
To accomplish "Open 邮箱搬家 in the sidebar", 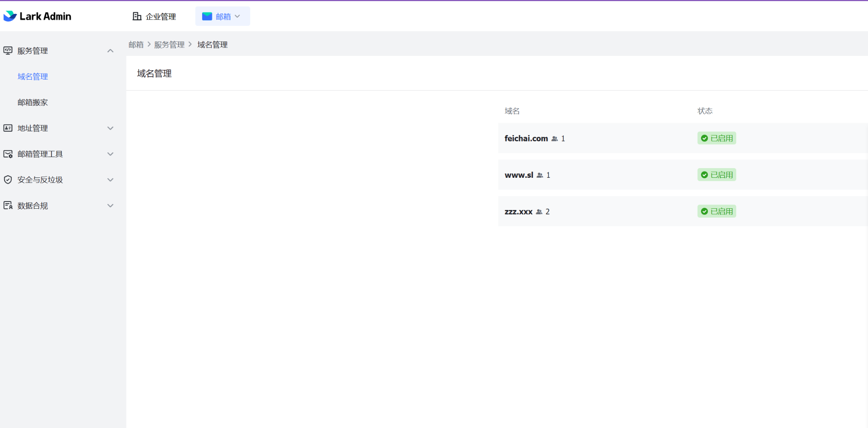I will [x=33, y=102].
